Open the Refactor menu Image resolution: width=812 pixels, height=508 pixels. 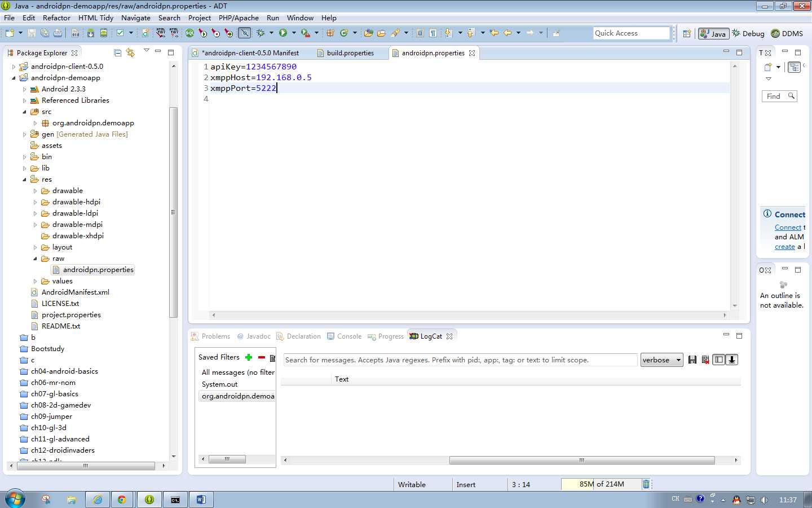point(56,18)
